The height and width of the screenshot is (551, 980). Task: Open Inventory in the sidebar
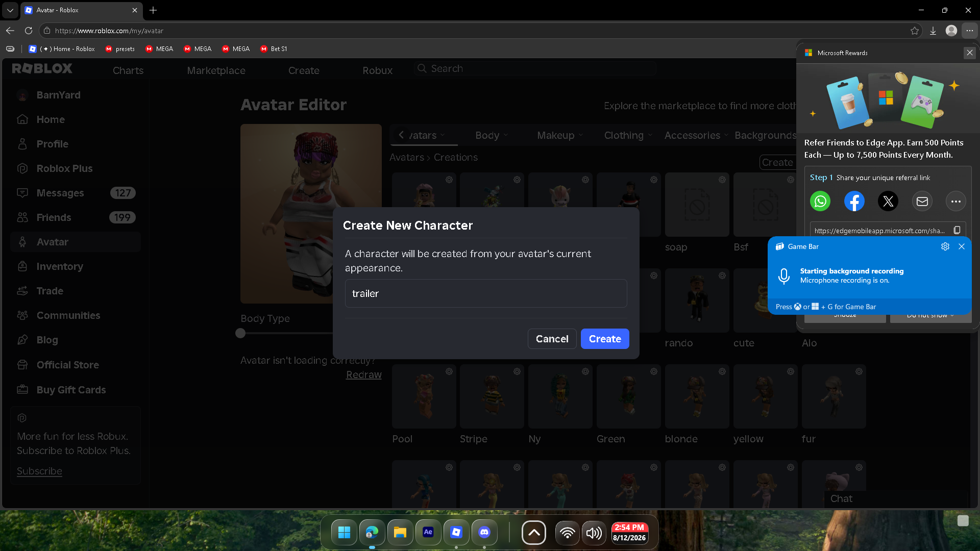click(76, 266)
